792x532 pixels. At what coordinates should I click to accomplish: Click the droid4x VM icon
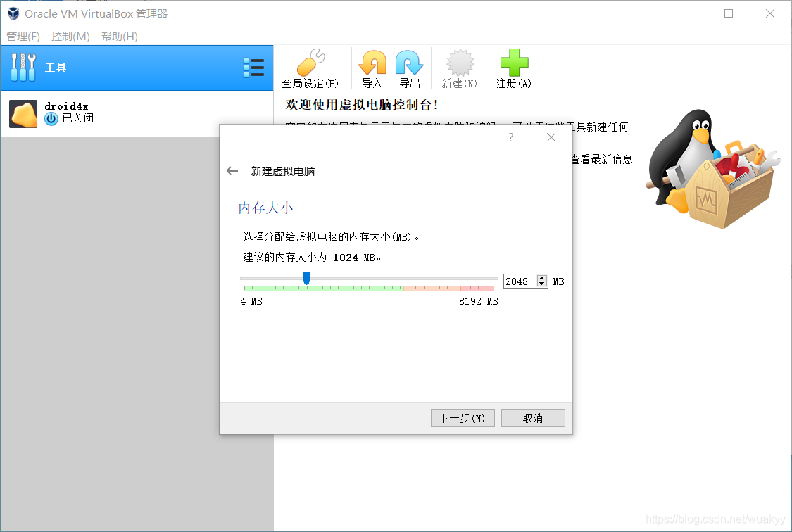(23, 113)
